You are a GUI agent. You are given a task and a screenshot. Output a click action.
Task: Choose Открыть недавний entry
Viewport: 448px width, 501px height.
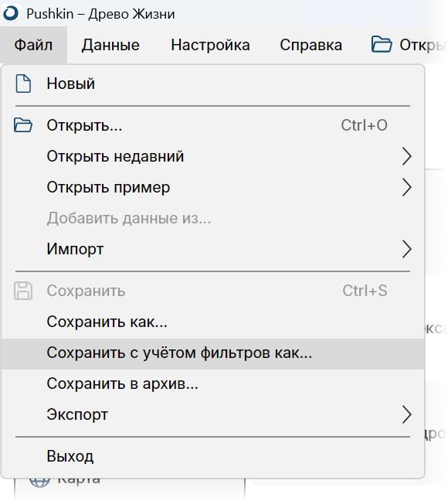click(x=213, y=156)
